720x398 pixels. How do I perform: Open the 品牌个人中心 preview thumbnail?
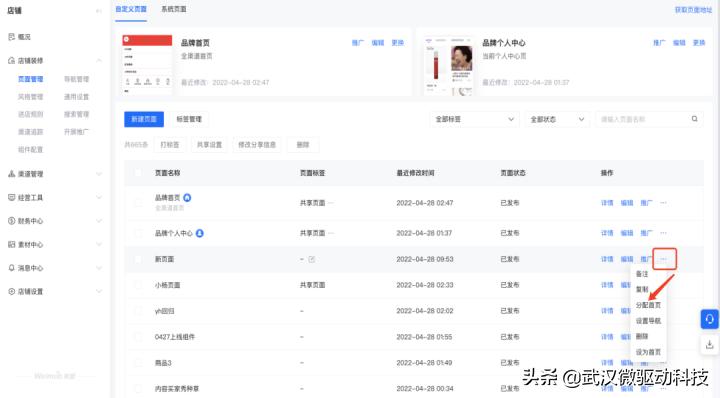[449, 65]
